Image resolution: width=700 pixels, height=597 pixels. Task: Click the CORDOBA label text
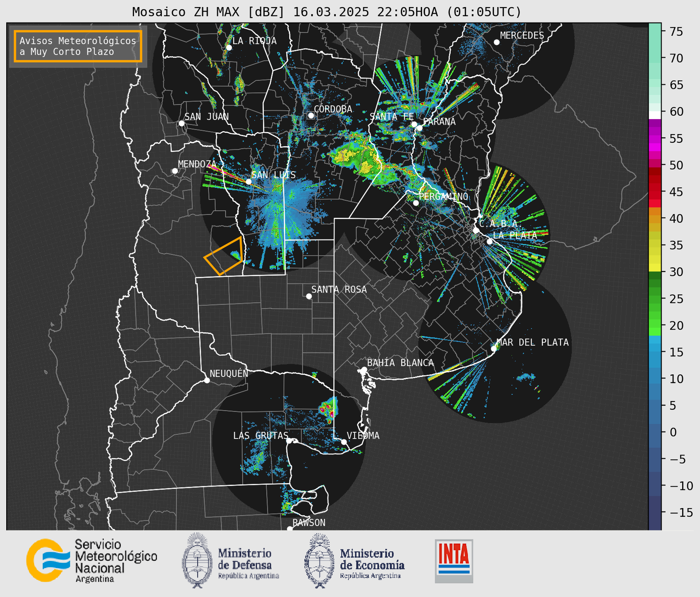pos(333,109)
